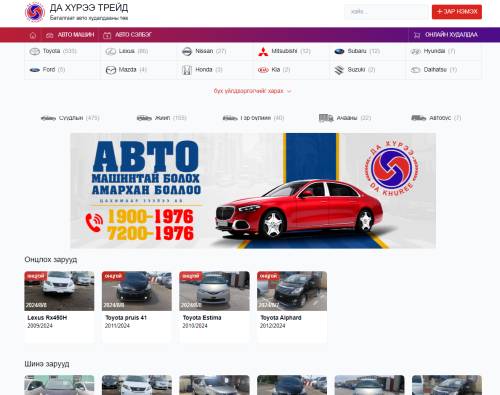The image size is (500, 395).
Task: Click the Kia brand logo icon
Action: click(x=263, y=70)
